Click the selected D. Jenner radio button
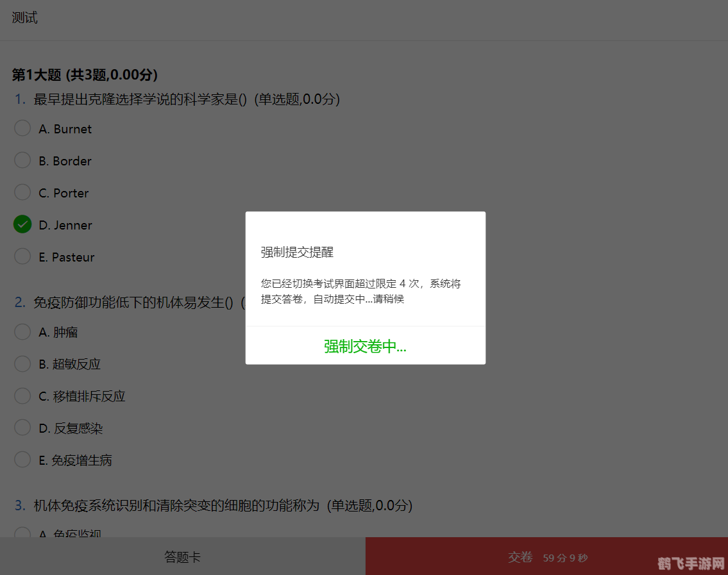 22,224
